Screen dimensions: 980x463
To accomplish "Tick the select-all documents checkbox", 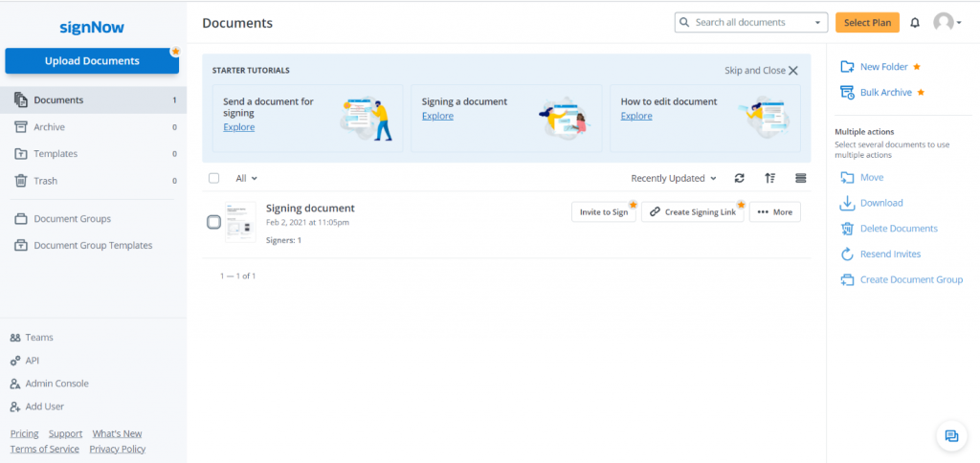I will pyautogui.click(x=213, y=178).
